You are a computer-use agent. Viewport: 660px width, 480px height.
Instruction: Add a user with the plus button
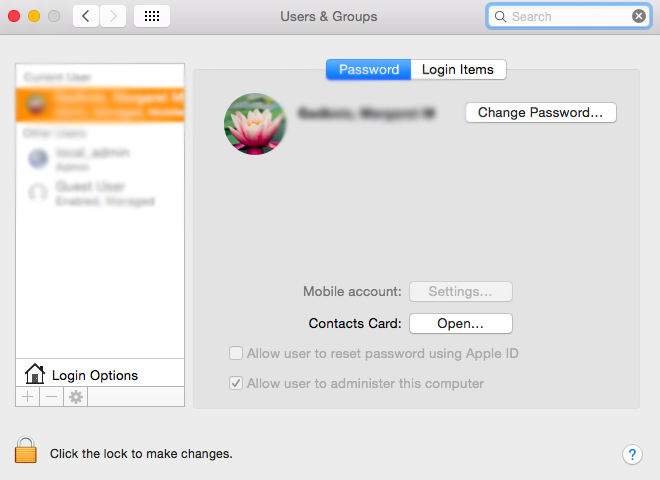(27, 397)
